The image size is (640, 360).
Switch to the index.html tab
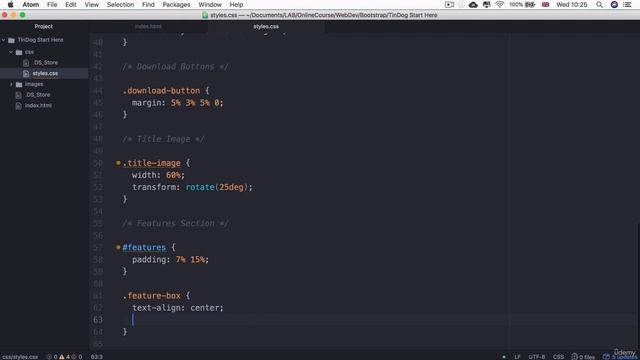coord(148,27)
